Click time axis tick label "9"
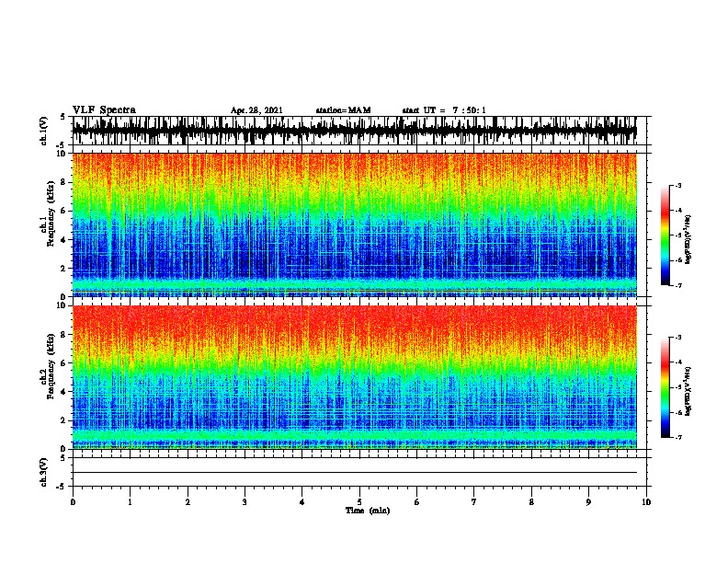 click(588, 502)
